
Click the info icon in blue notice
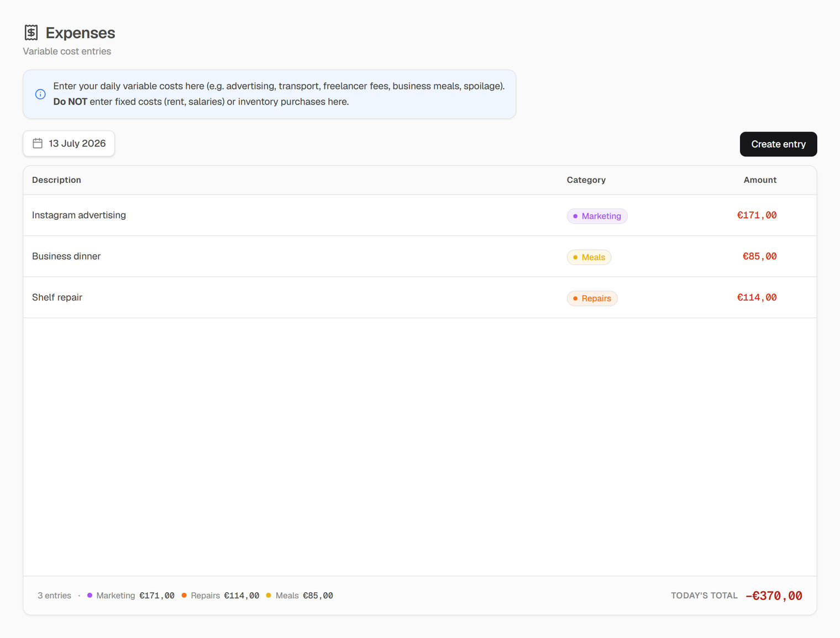(40, 94)
